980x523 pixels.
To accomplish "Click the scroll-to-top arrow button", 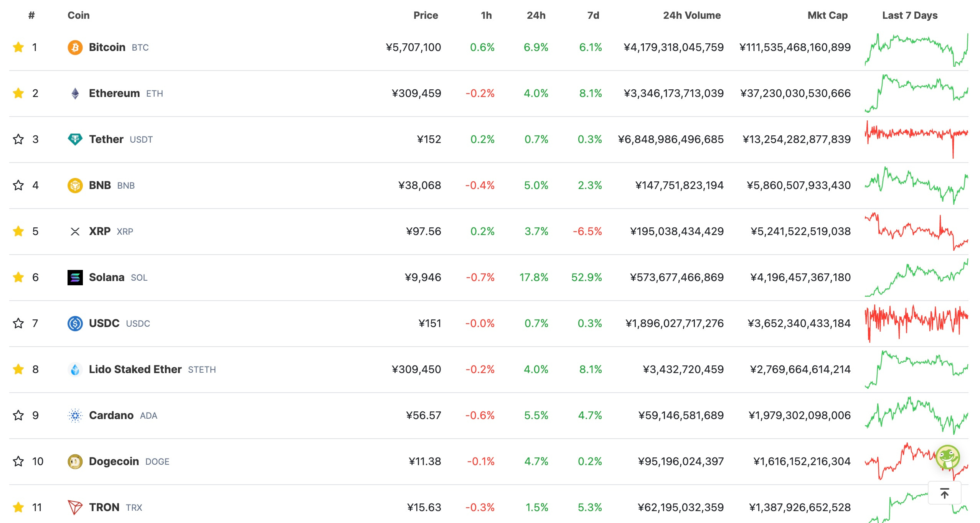I will pyautogui.click(x=944, y=493).
